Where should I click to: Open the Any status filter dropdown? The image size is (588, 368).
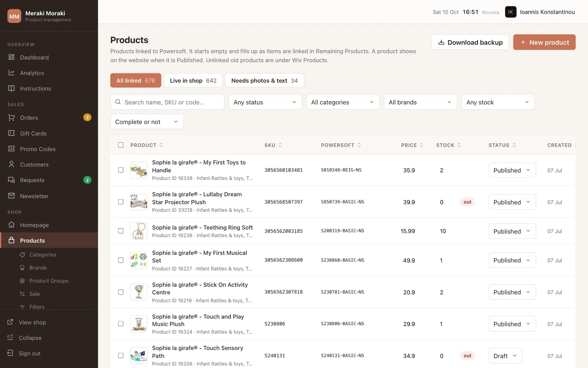pyautogui.click(x=265, y=102)
